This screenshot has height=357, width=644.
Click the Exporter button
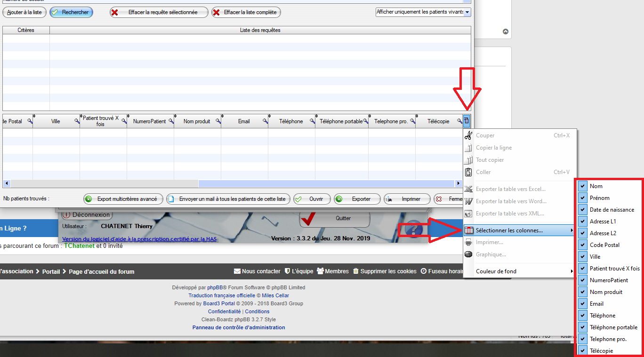(x=357, y=199)
